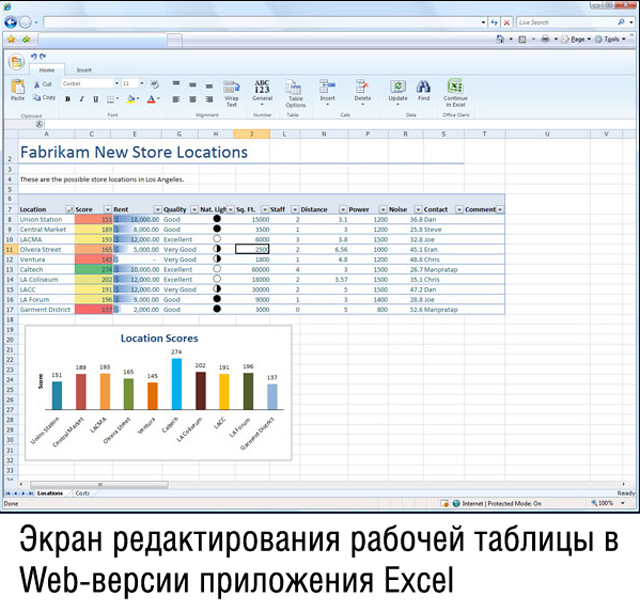Open the browser Tools menu
640x612 pixels.
[611, 39]
